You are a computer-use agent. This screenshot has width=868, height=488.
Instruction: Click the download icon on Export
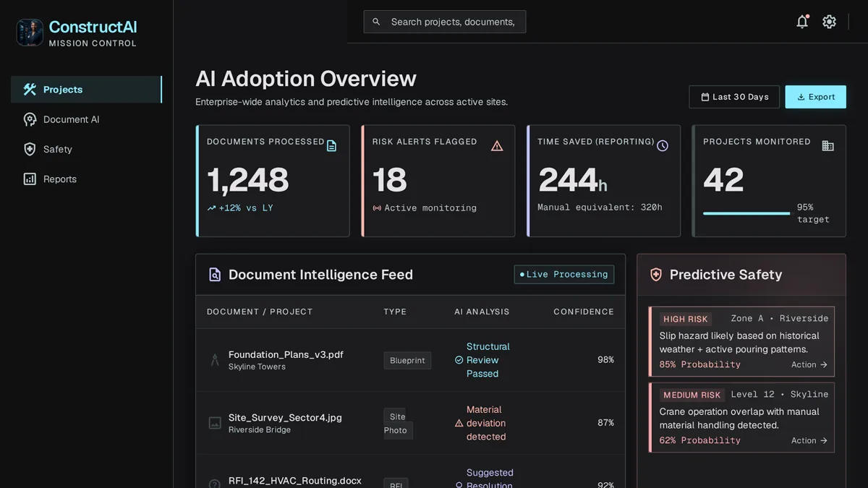801,97
